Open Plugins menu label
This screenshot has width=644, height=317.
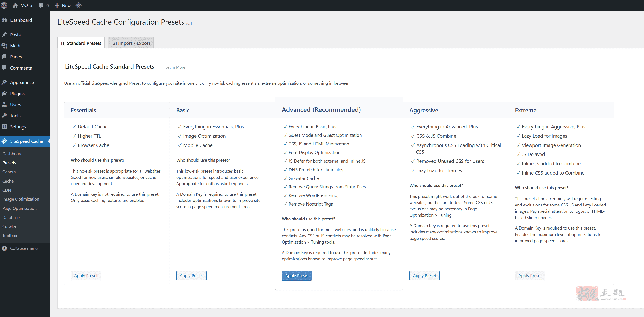tap(17, 94)
